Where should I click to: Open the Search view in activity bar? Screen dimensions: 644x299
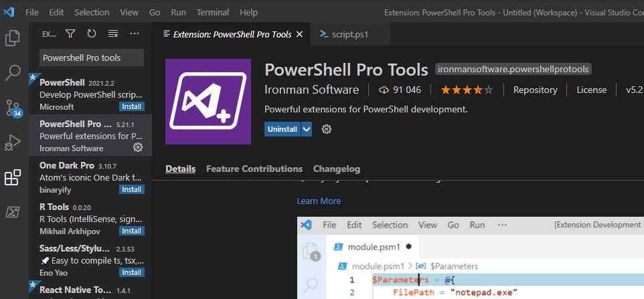13,73
